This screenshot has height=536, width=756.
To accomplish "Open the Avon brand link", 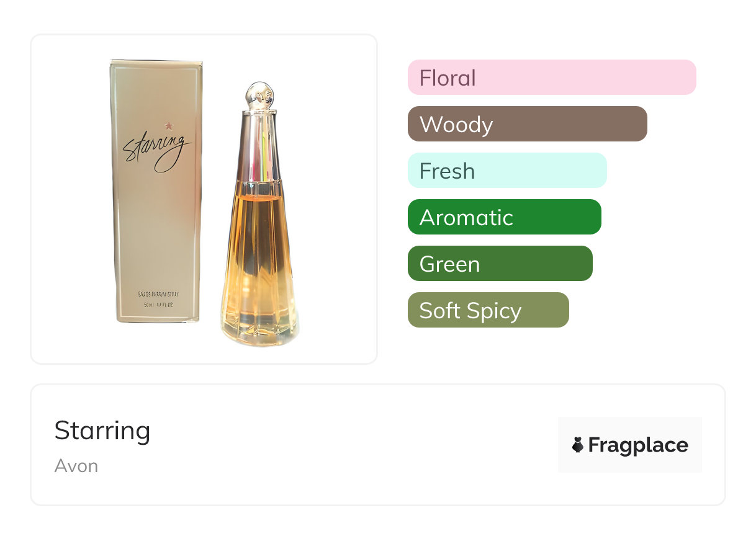I will 76,466.
